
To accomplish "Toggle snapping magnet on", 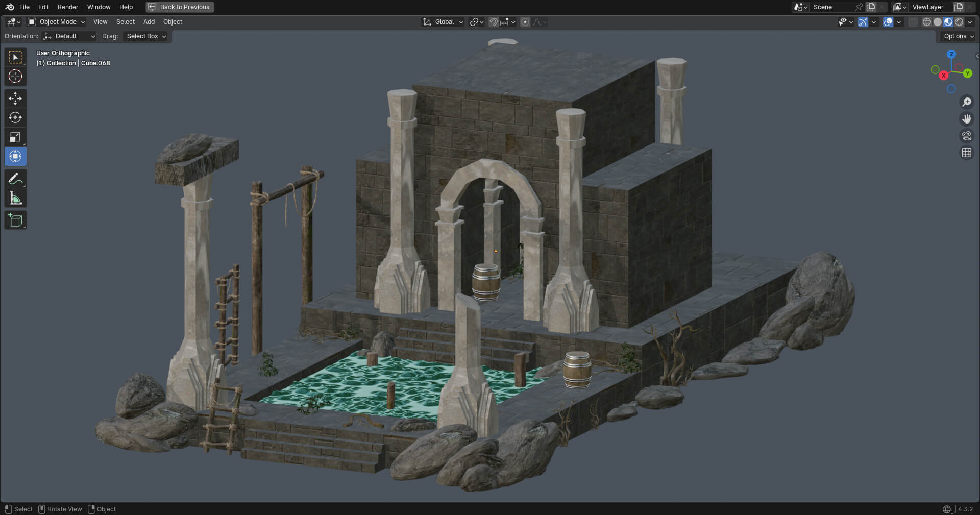I will coord(493,22).
